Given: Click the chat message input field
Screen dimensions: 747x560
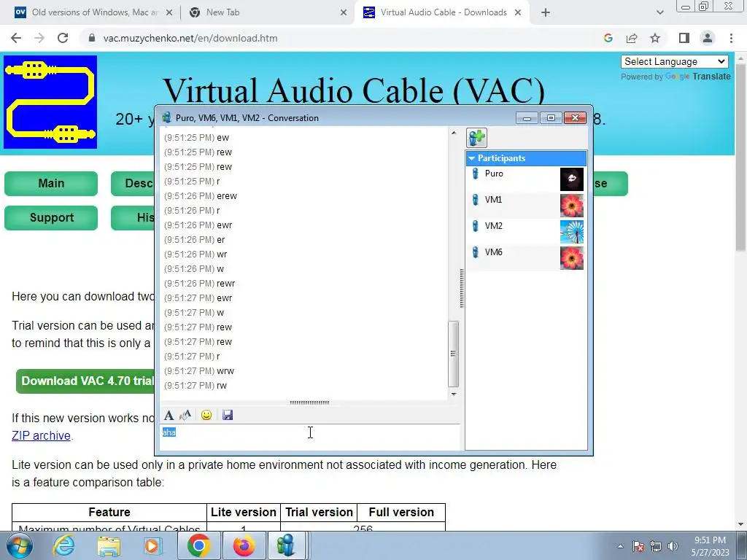Looking at the screenshot, I should pos(310,437).
